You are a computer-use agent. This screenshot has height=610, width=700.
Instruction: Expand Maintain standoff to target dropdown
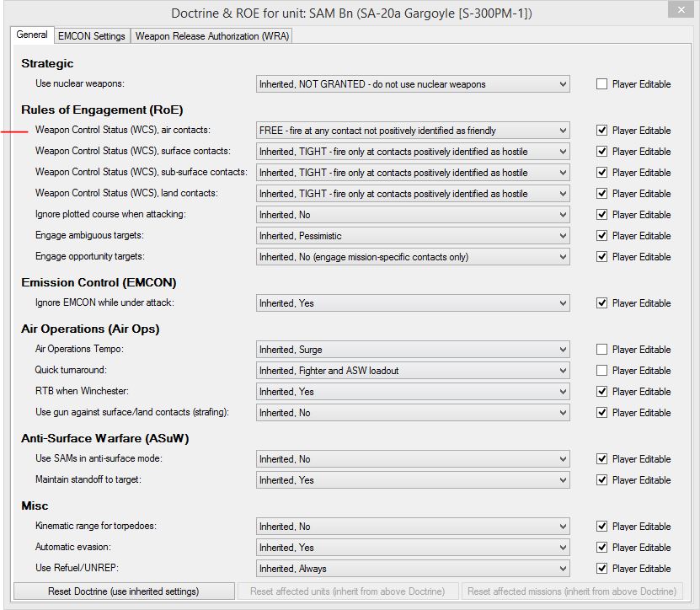click(x=413, y=480)
